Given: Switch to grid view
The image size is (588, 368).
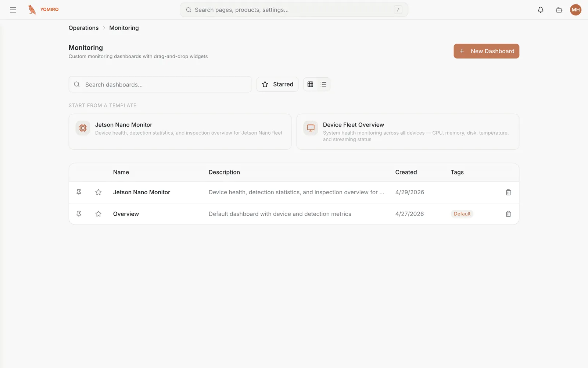Looking at the screenshot, I should pos(311,84).
